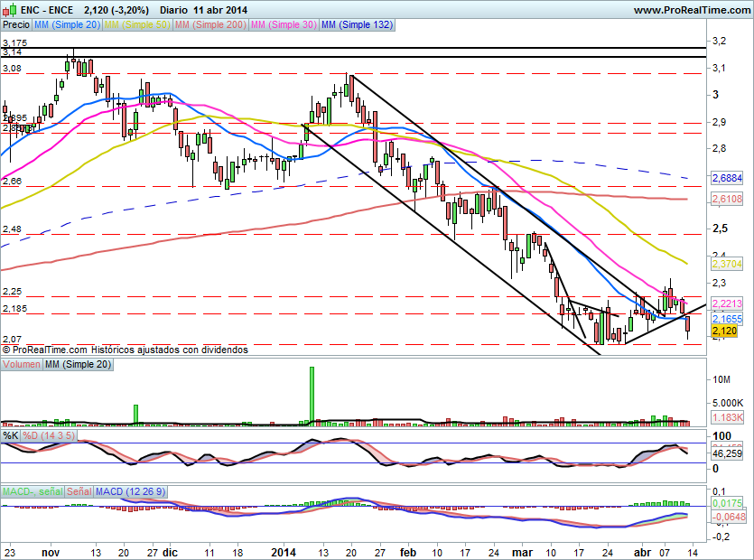This screenshot has height=560, width=754.
Task: Select the Precio indicator label
Action: pyautogui.click(x=15, y=25)
